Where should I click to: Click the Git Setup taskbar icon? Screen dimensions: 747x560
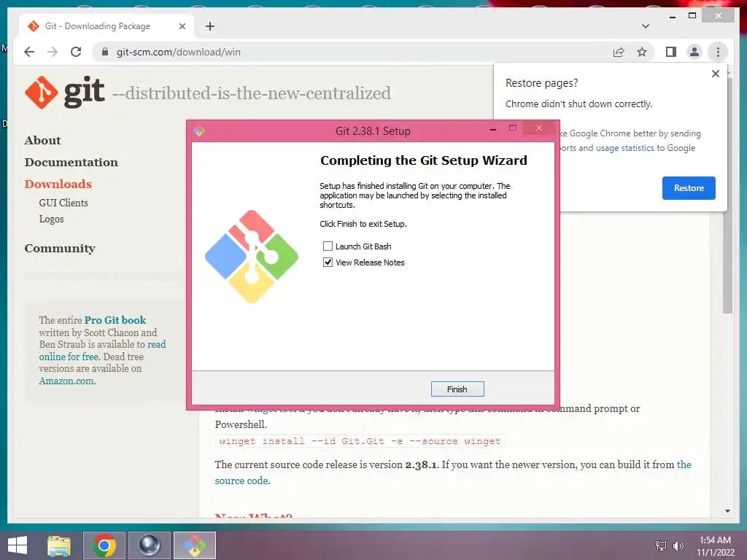coord(195,545)
